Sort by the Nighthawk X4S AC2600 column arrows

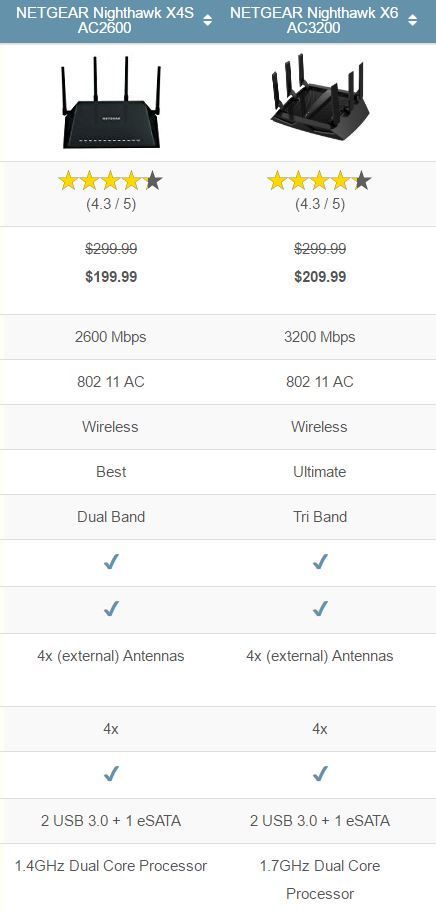208,20
